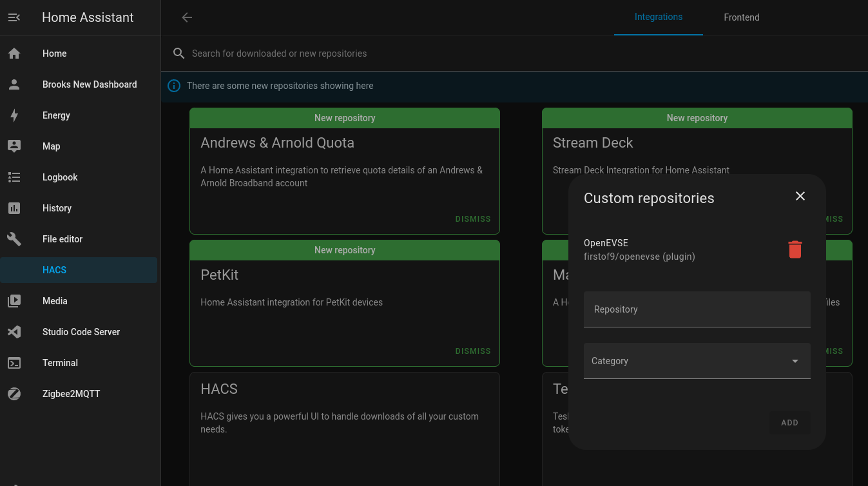This screenshot has width=868, height=486.
Task: Focus the Repository input field
Action: 697,309
